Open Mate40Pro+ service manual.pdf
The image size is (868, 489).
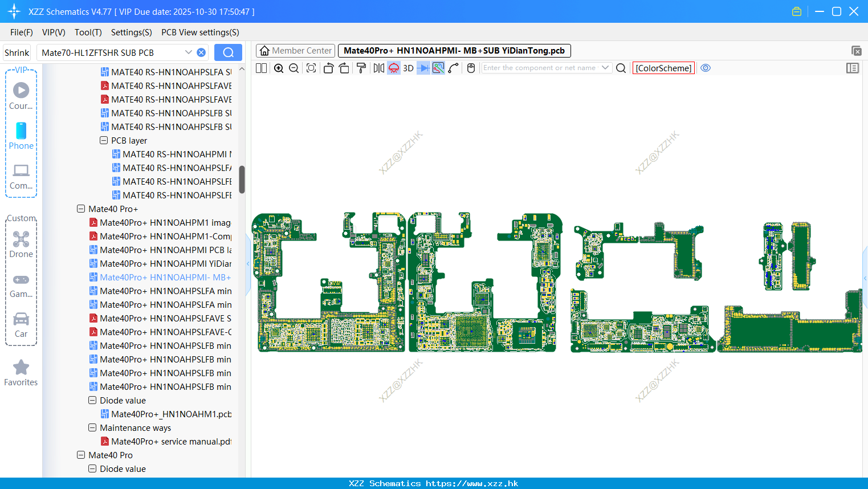(x=166, y=441)
